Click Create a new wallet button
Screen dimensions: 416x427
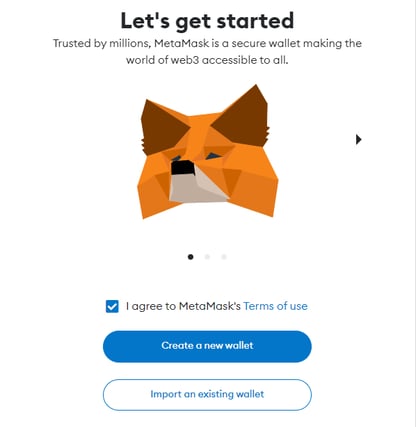207,346
